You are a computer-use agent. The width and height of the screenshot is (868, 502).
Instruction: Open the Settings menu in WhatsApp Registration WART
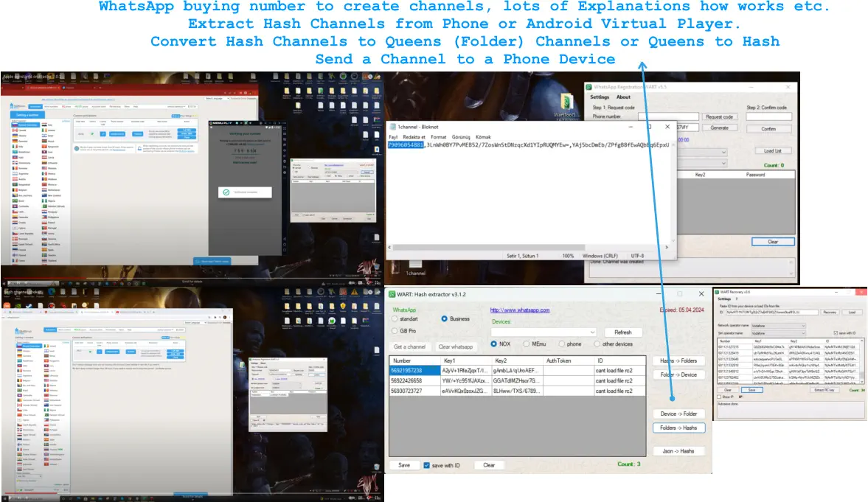click(600, 97)
